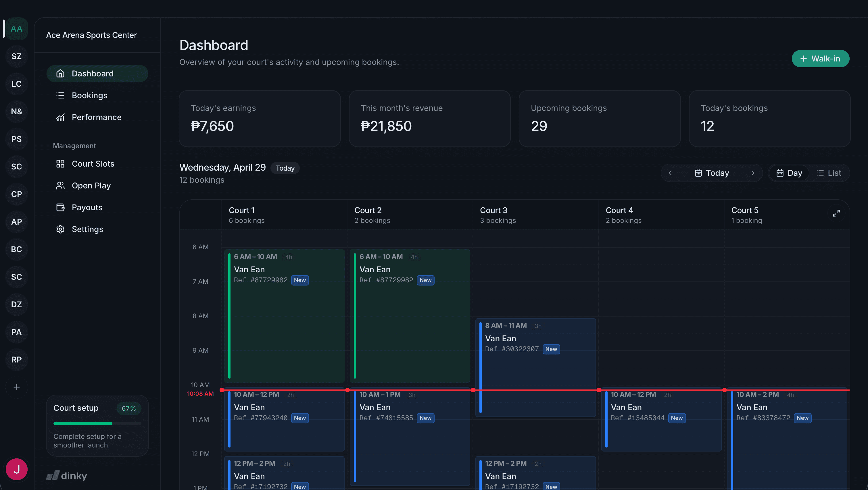868x490 pixels.
Task: Go to next day with right chevron
Action: 753,173
